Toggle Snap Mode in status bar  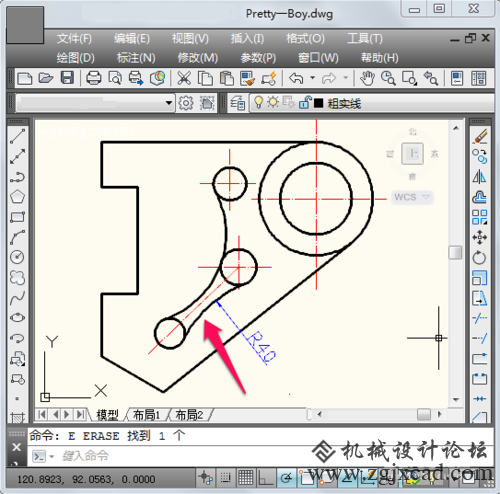tap(226, 478)
